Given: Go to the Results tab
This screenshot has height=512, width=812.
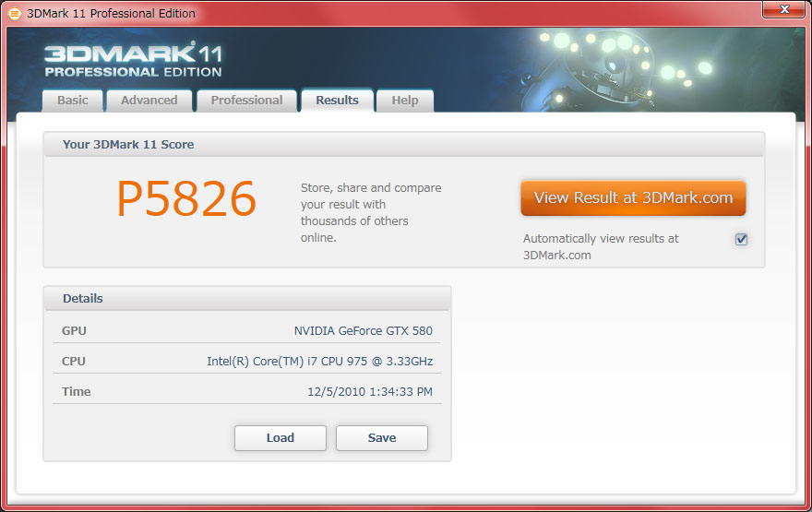Looking at the screenshot, I should [x=337, y=101].
